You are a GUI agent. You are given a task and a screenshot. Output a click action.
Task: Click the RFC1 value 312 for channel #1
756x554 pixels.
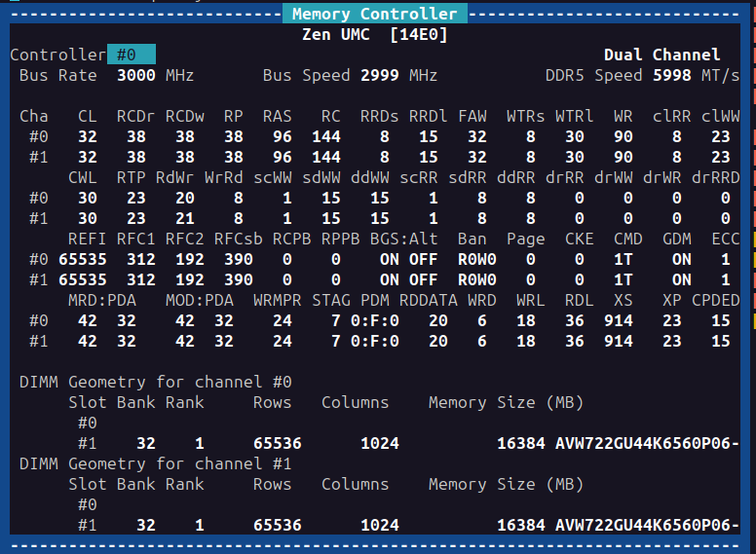click(x=141, y=279)
